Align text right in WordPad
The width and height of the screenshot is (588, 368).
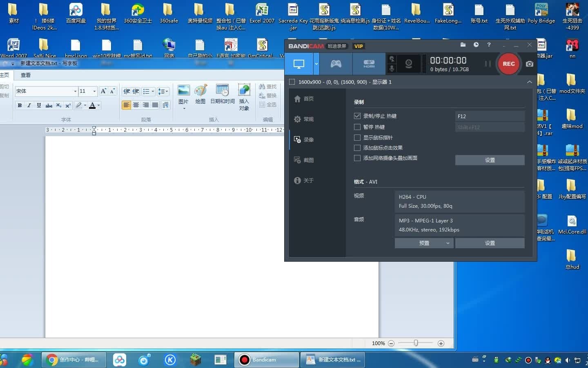click(146, 105)
